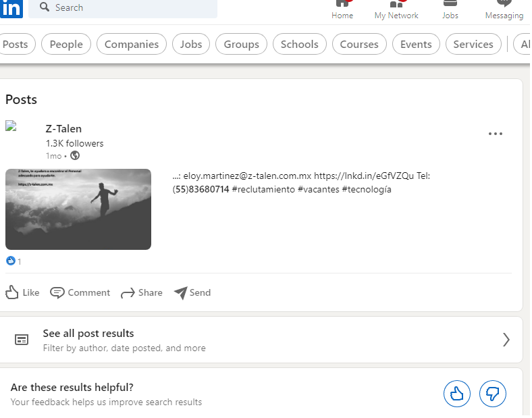Send the Z-Talen post
The width and height of the screenshot is (532, 418).
[192, 292]
